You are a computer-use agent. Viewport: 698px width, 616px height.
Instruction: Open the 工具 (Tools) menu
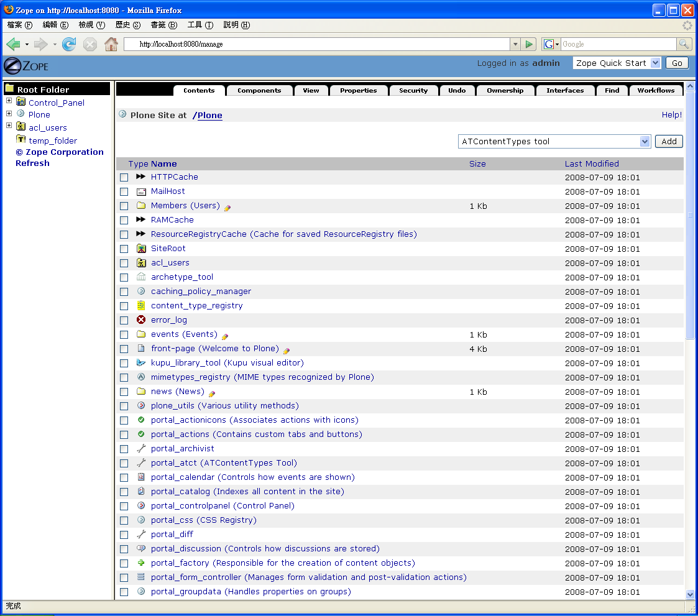200,25
